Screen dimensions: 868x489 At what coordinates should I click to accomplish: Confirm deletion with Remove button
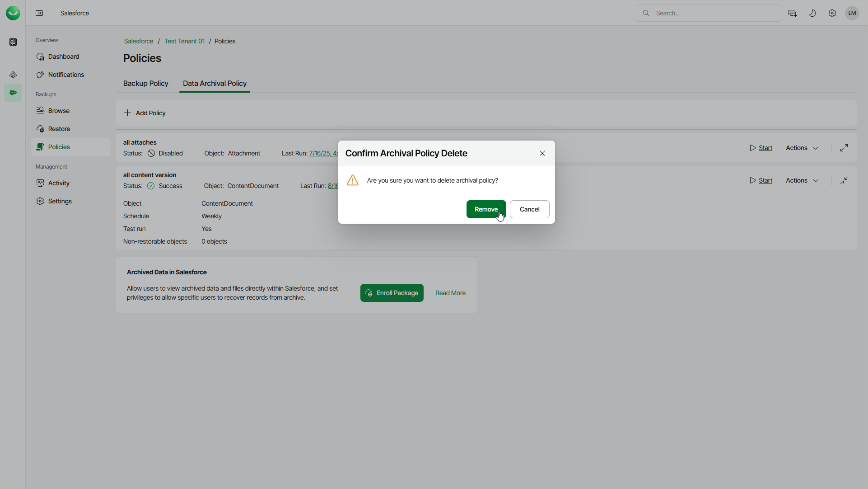click(x=486, y=209)
